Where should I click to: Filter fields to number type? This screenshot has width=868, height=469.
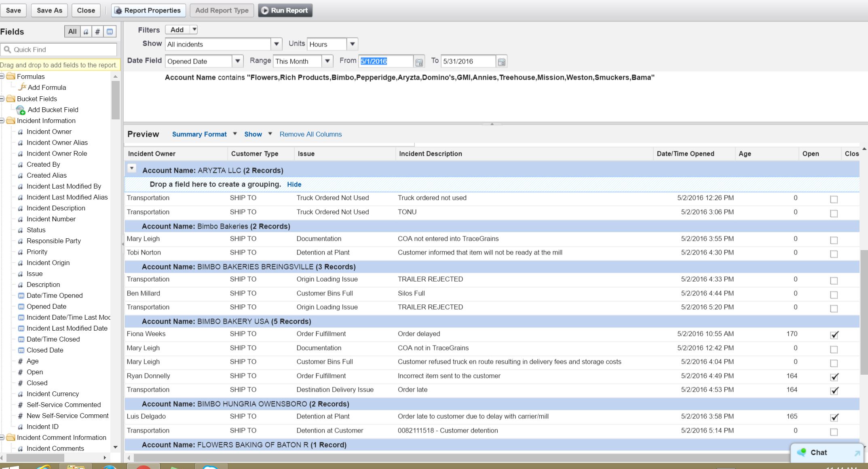(97, 32)
